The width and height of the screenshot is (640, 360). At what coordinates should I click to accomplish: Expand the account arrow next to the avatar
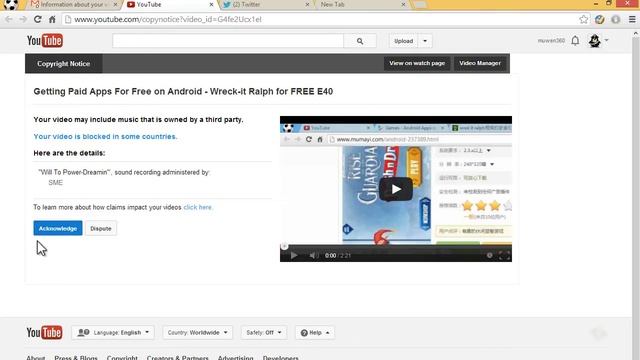coord(606,40)
